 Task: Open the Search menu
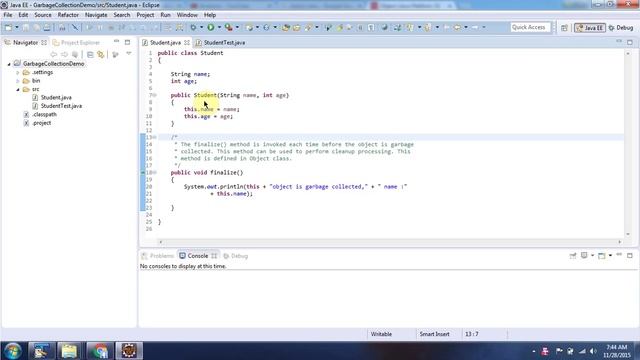coord(122,15)
